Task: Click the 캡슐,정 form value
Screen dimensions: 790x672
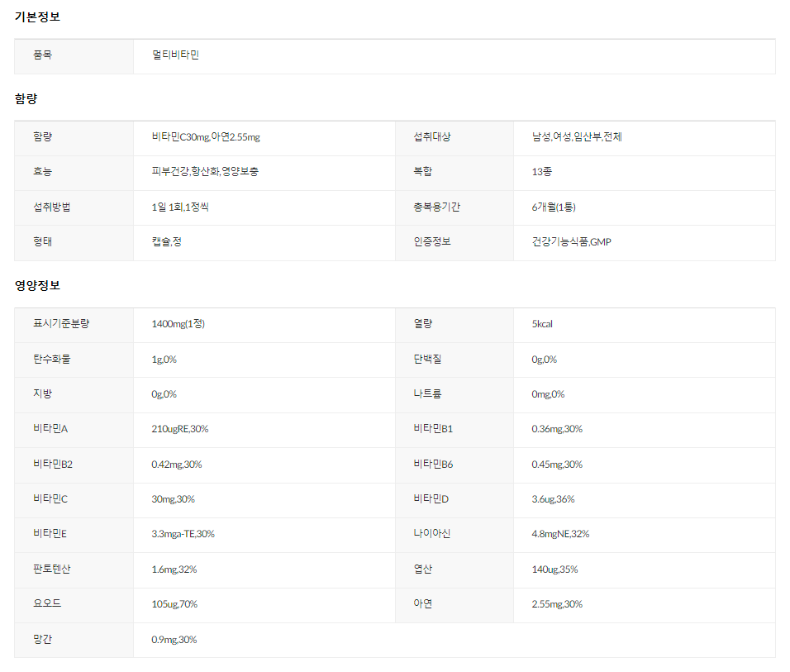Action: tap(168, 242)
